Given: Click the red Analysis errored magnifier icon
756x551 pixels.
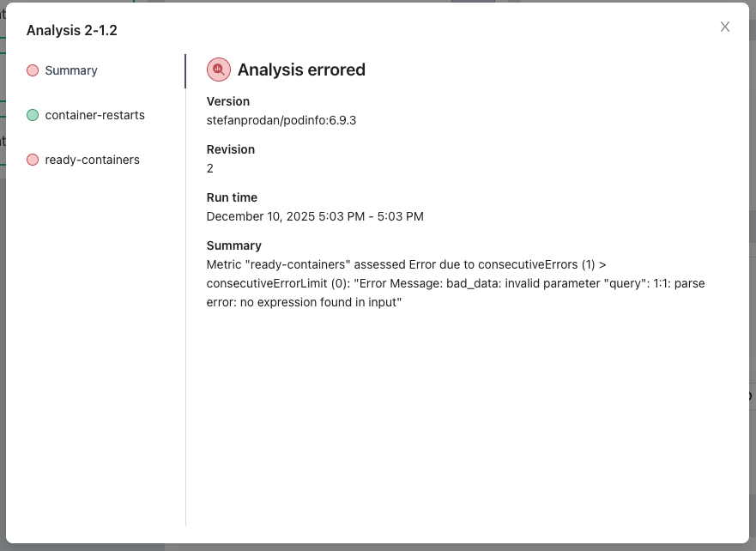Looking at the screenshot, I should pos(219,70).
